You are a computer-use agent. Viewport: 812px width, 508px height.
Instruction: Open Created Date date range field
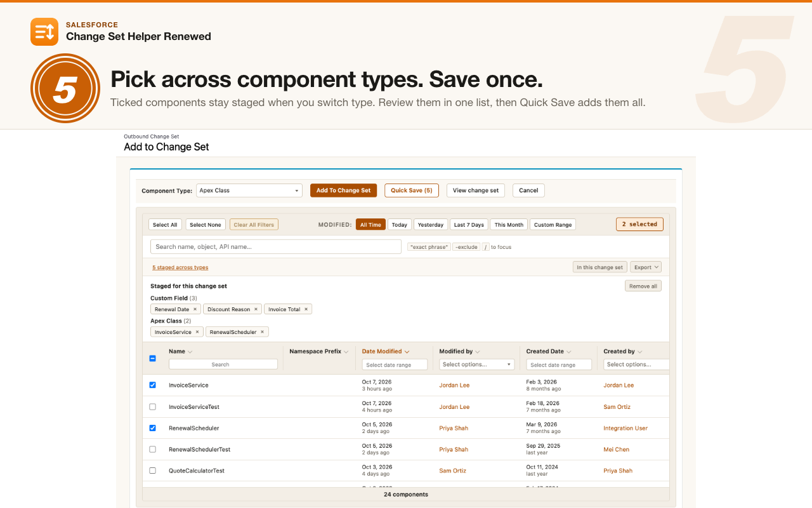point(559,364)
